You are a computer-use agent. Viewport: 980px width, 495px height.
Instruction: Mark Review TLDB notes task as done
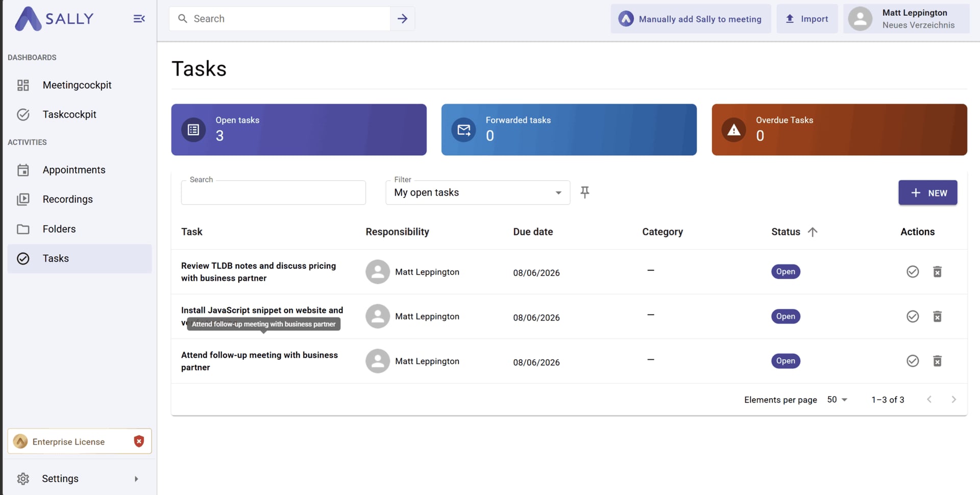pyautogui.click(x=913, y=272)
